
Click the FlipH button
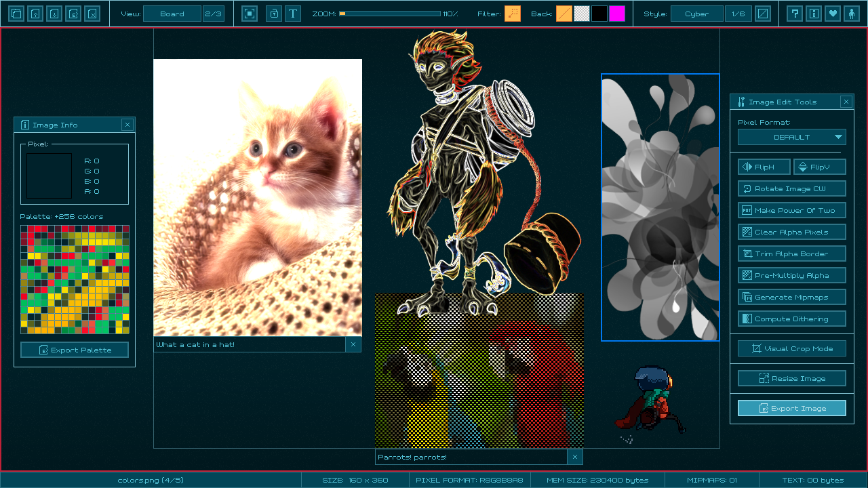(x=764, y=167)
